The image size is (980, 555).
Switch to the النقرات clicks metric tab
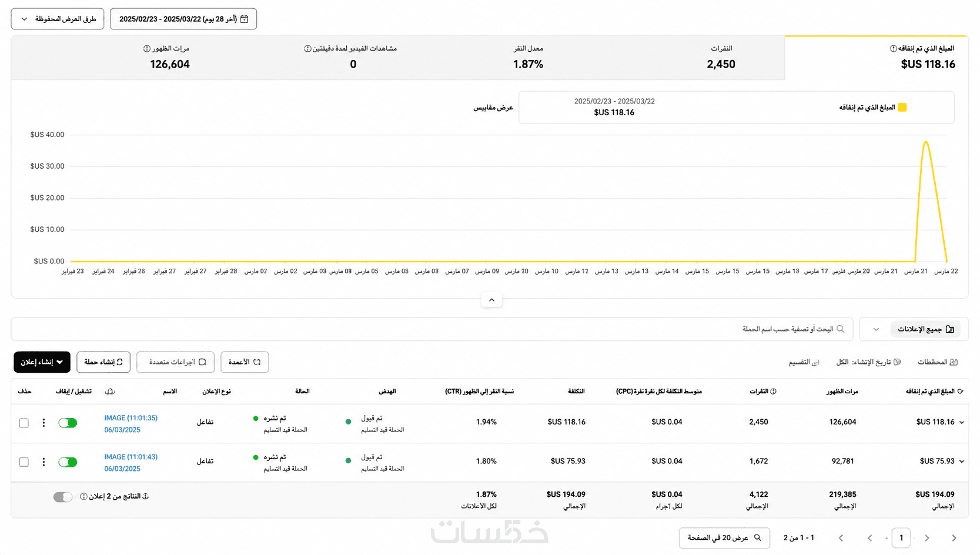(x=721, y=57)
